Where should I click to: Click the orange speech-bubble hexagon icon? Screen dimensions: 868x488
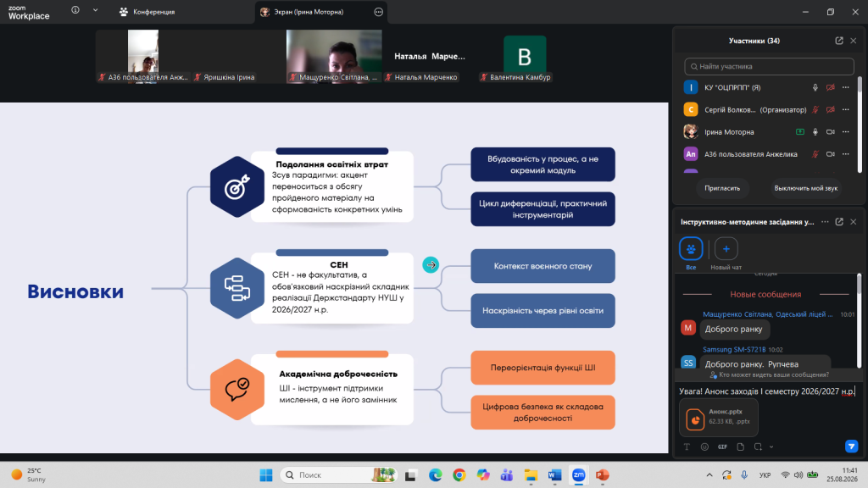click(237, 390)
